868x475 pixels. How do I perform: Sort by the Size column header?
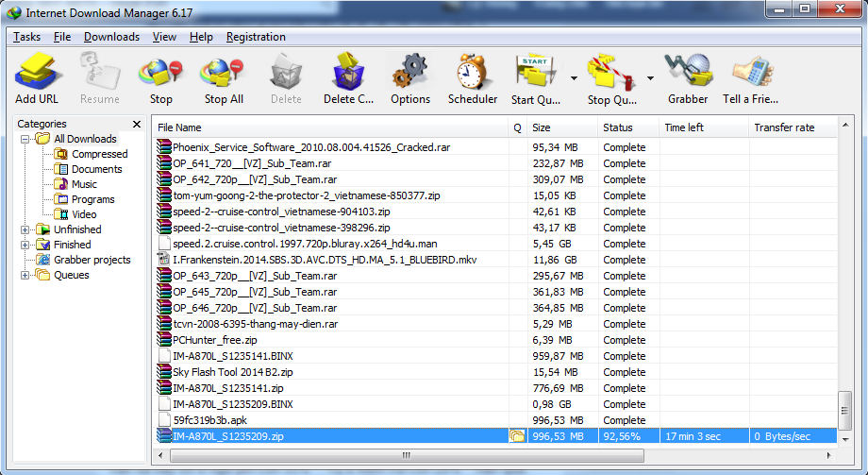561,127
